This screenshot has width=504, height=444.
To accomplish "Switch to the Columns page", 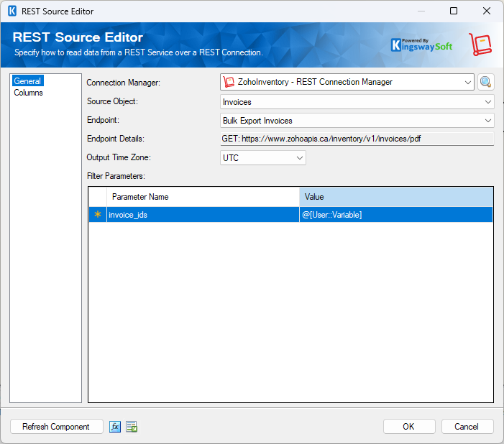I will tap(28, 93).
